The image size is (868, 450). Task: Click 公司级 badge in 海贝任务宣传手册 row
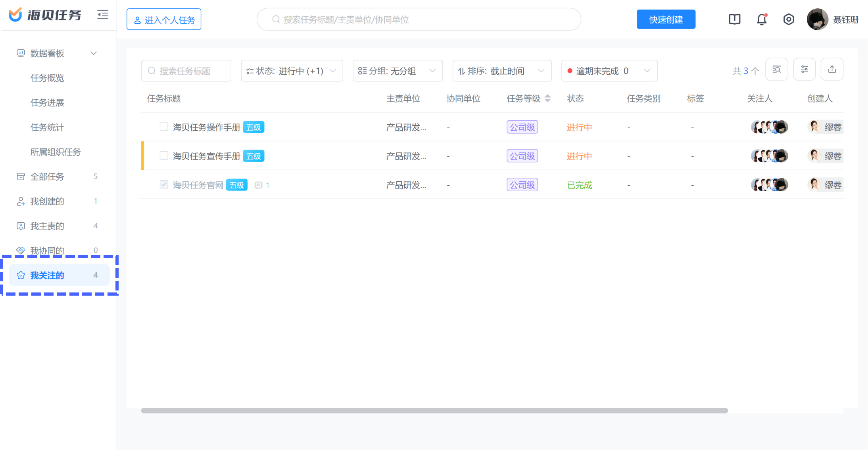point(522,156)
